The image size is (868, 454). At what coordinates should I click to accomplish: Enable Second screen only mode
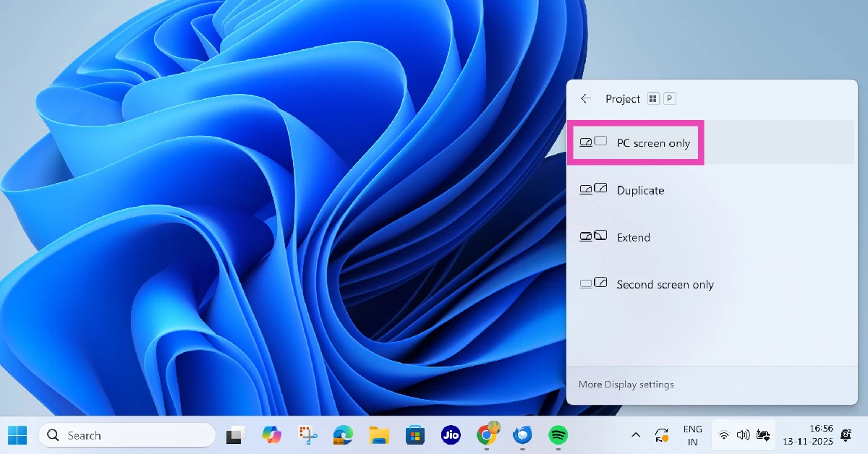click(664, 284)
